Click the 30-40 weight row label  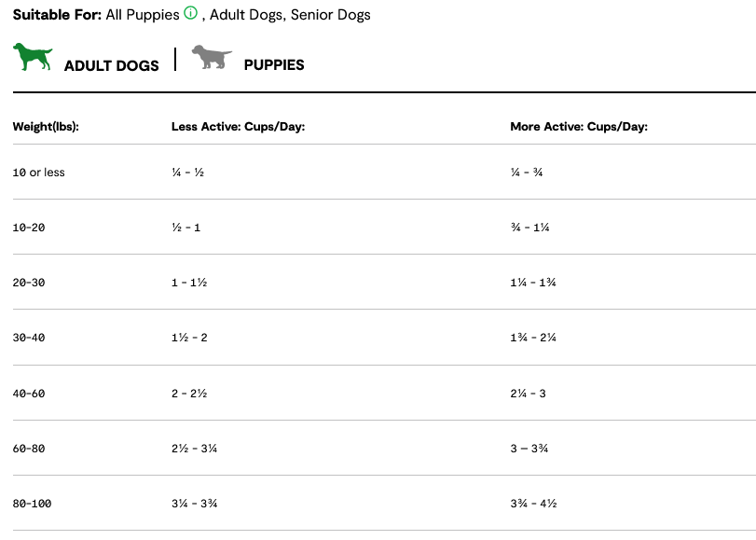[29, 338]
